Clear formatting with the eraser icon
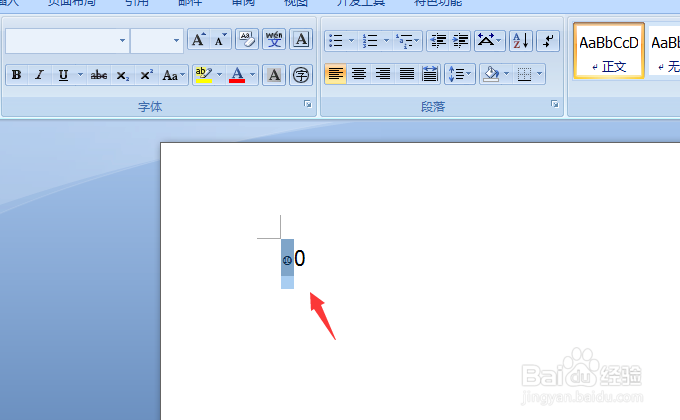Screen dimensions: 680x420 pyautogui.click(x=247, y=40)
